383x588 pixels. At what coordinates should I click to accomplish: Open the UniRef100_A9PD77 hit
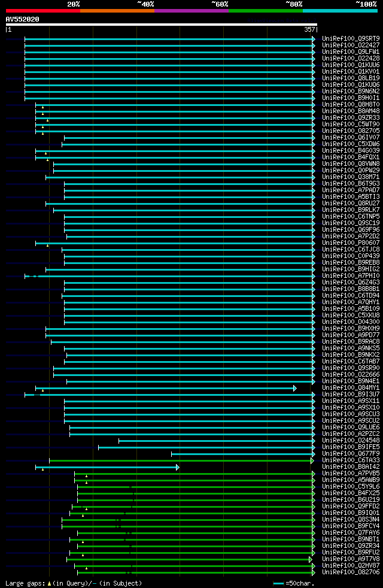[351, 335]
